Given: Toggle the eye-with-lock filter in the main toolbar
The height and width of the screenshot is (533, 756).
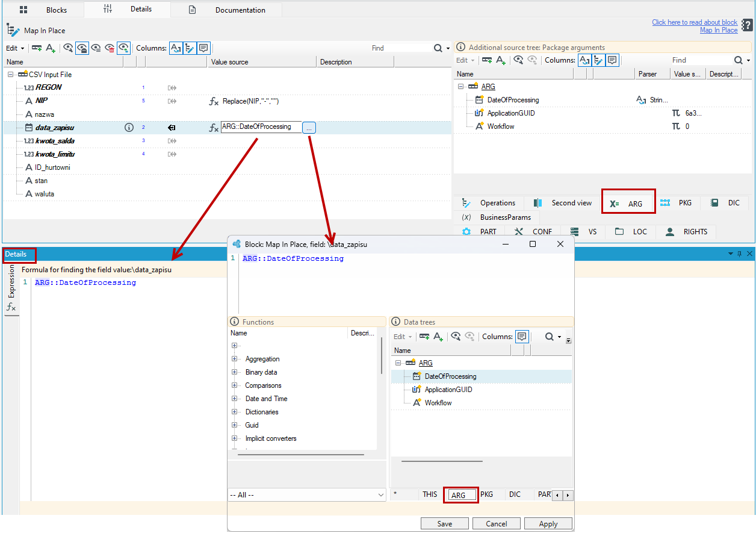Looking at the screenshot, I should [82, 48].
